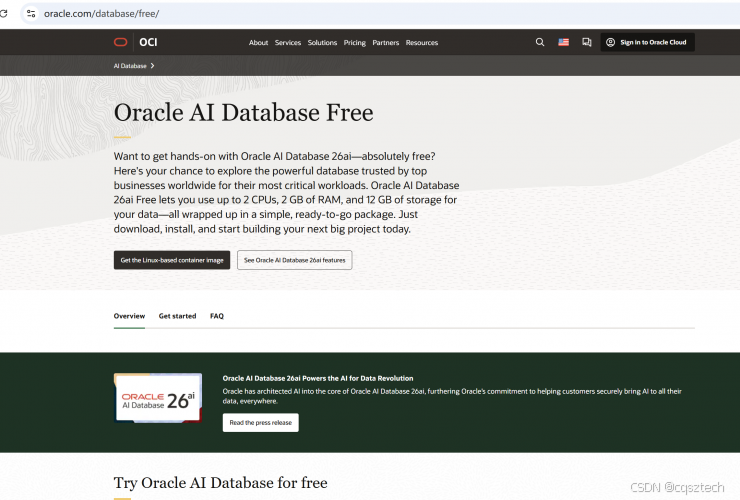Go to AI Database breadcrumb
This screenshot has height=500, width=740.
click(x=130, y=66)
